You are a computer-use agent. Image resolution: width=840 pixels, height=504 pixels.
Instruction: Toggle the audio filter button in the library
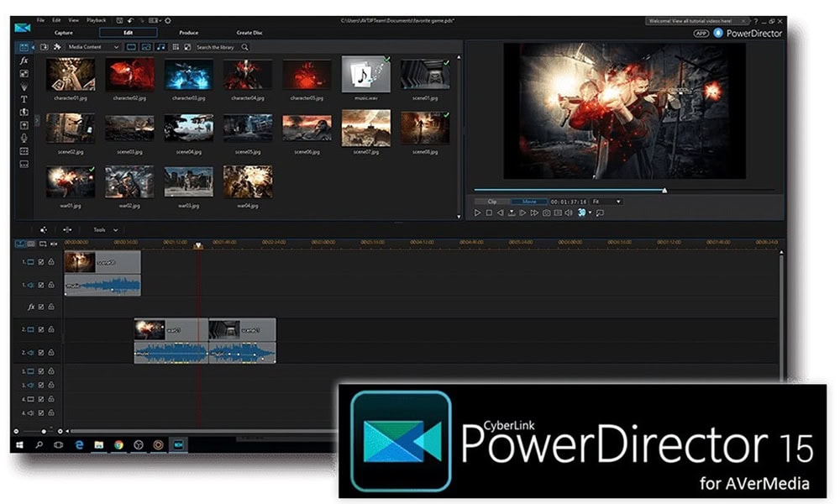coord(160,47)
